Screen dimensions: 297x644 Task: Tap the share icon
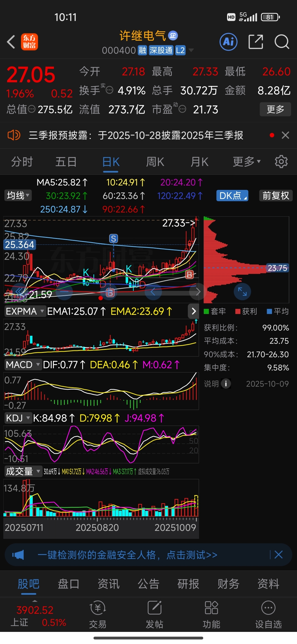(256, 42)
